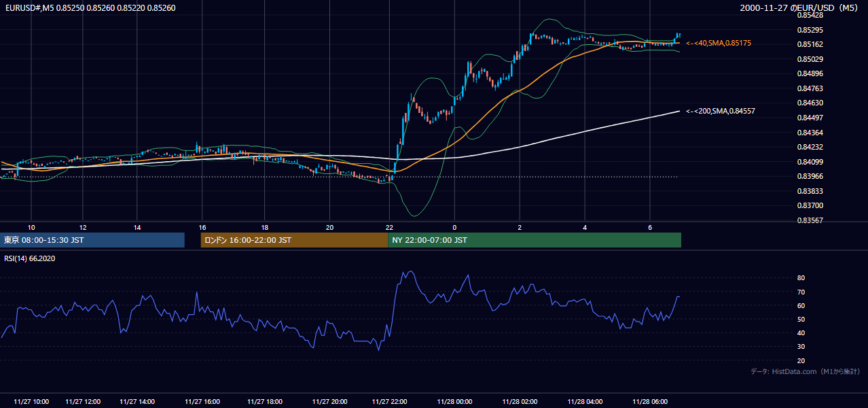Viewport: 868px width, 408px height.
Task: Click price axis value 0.84763
Action: tap(810, 88)
